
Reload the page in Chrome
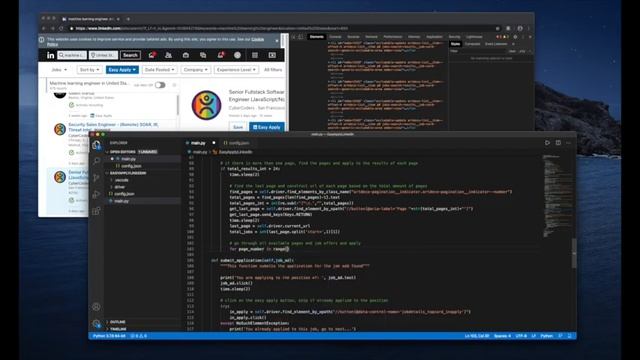pos(61,29)
